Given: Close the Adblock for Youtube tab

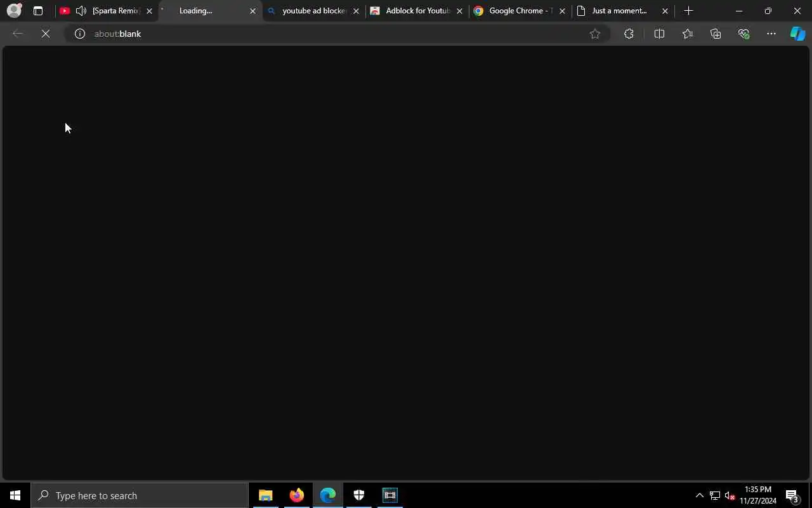Looking at the screenshot, I should pos(459,11).
